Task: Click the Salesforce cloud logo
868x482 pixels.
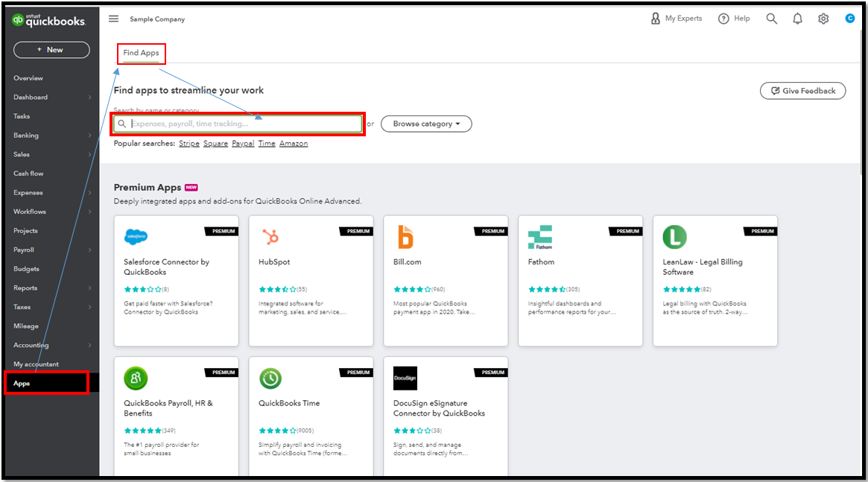Action: coord(136,237)
